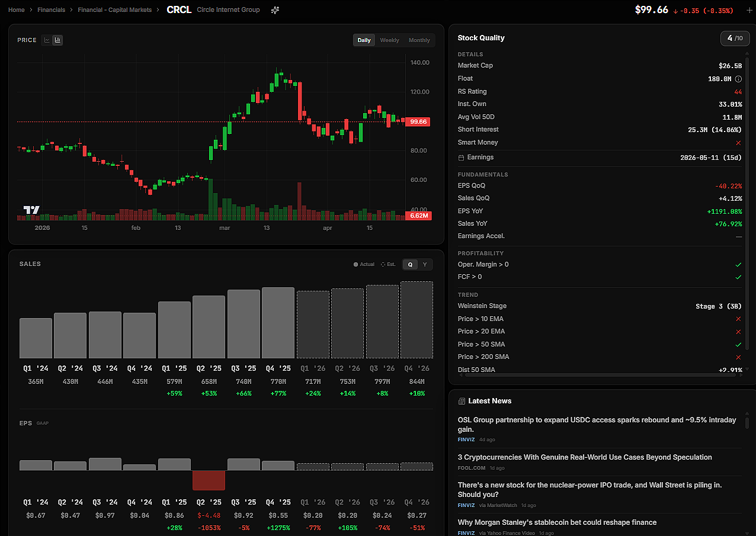
Task: Click the AI sparkle icon beside Circle Internet Group
Action: pos(275,10)
